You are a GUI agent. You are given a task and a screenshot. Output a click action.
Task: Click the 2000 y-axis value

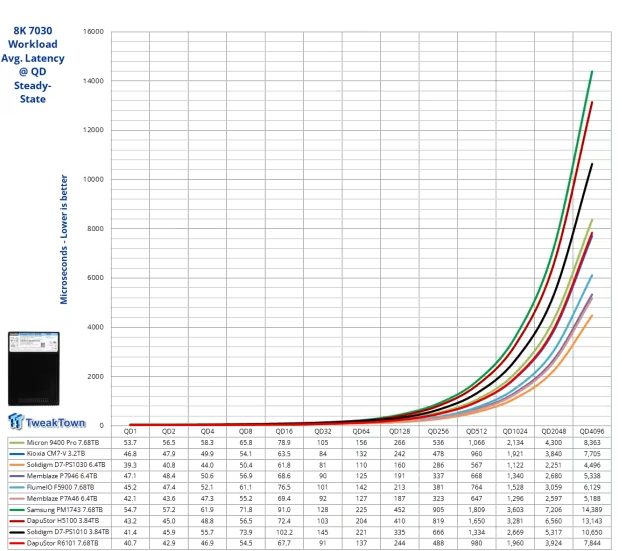point(95,376)
